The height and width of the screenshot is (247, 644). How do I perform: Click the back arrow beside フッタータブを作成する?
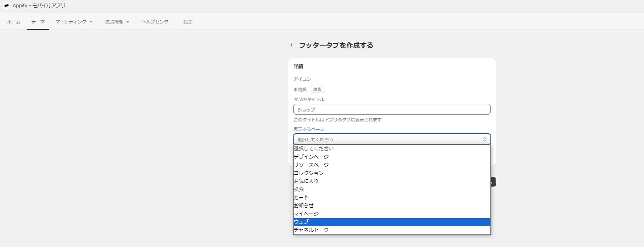coord(292,45)
